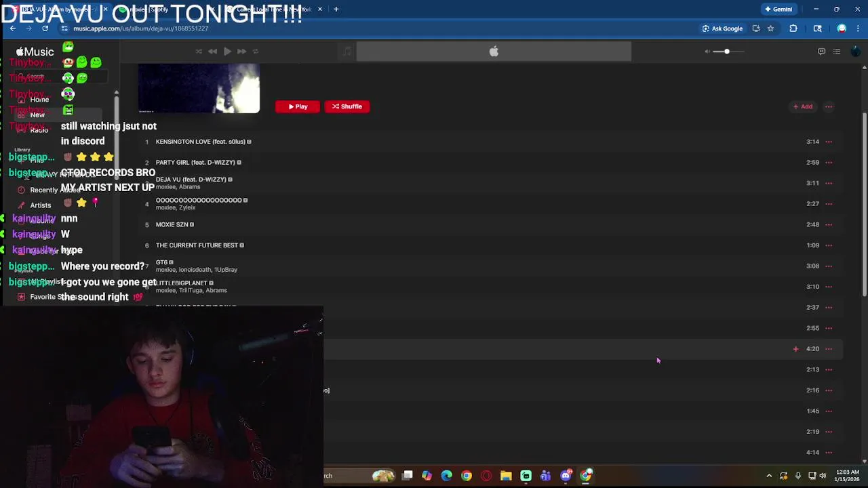Mute using the volume speaker icon
The image size is (868, 488).
tap(707, 52)
